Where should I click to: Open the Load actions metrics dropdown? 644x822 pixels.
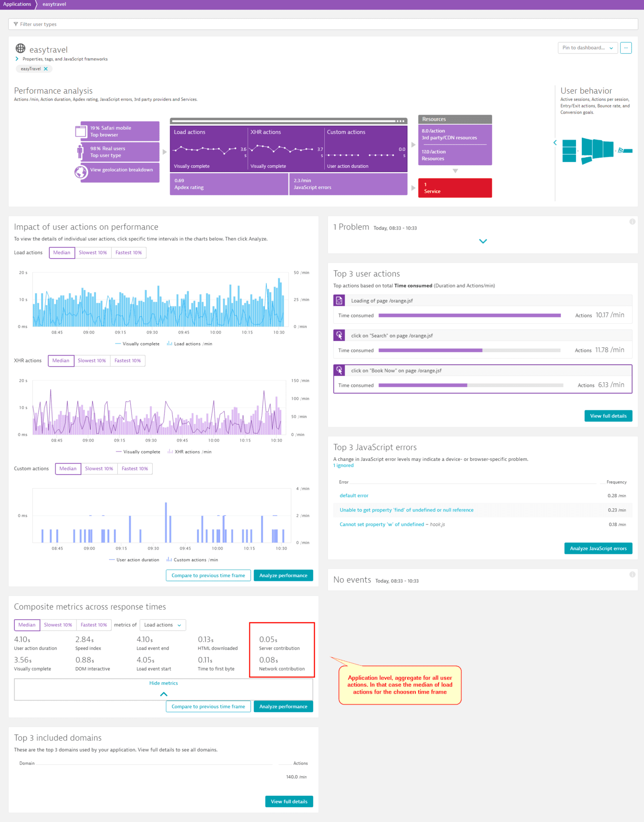pos(162,625)
